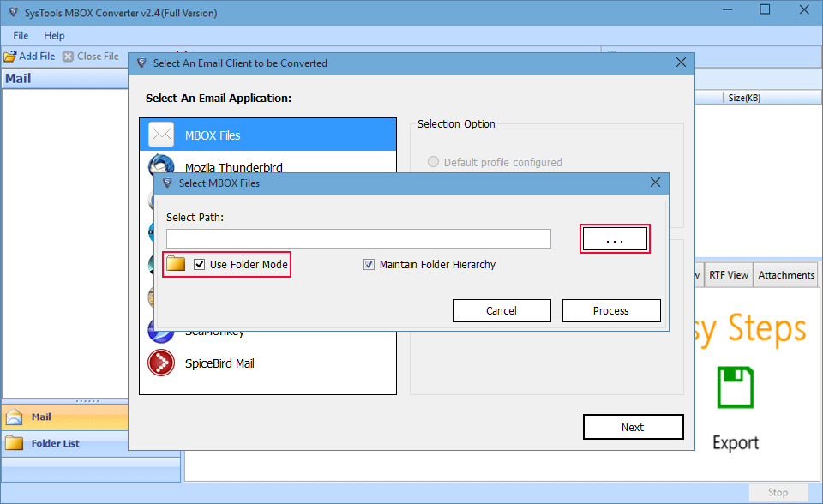Maximize the SysTools MBOX Converter window

point(765,10)
